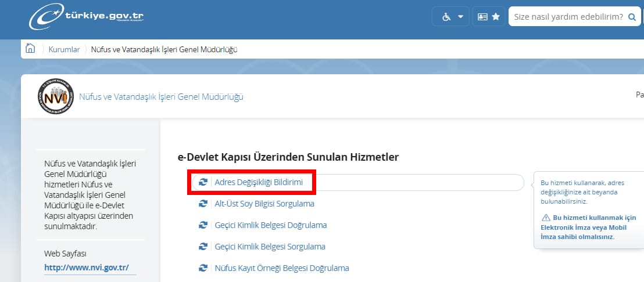Visit the http://www.nvi.gov.tr/ web link
This screenshot has height=282, width=644.
click(x=87, y=268)
